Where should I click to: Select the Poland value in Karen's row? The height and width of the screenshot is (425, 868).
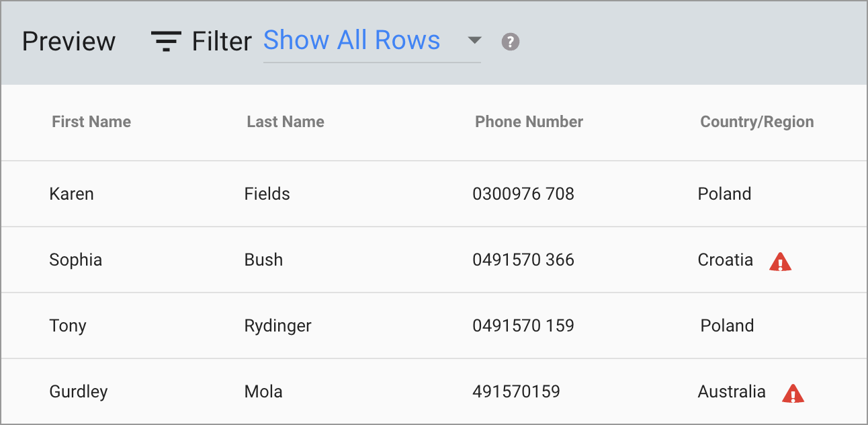[x=724, y=194]
